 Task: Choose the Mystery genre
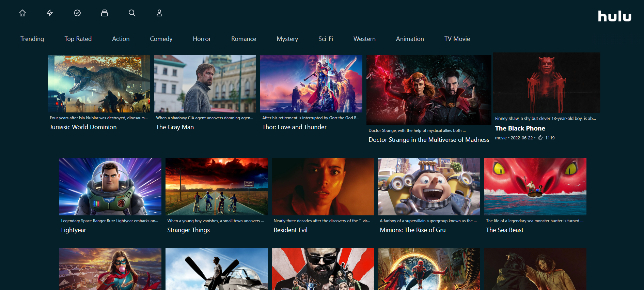tap(287, 39)
